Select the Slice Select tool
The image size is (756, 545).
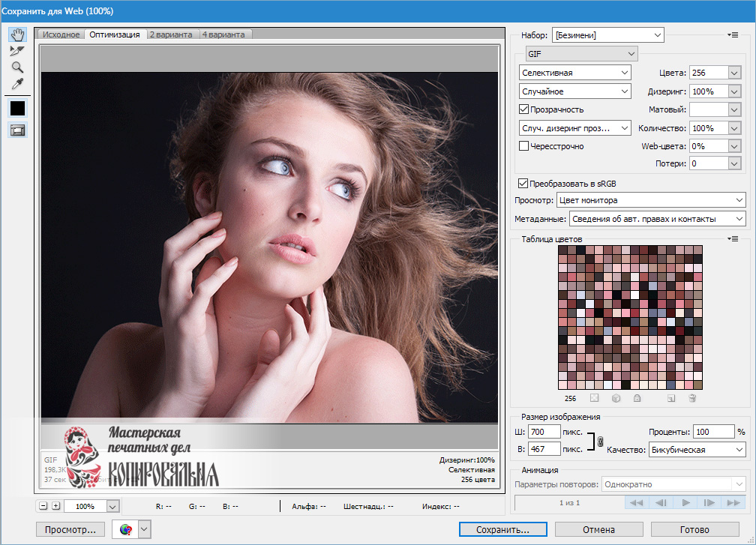pos(17,50)
